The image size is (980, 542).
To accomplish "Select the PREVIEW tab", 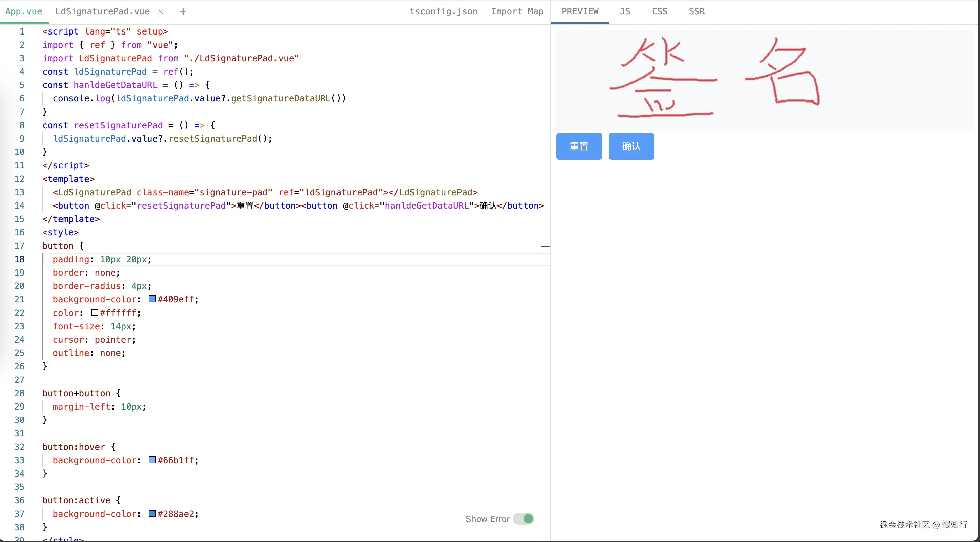I will (x=580, y=12).
